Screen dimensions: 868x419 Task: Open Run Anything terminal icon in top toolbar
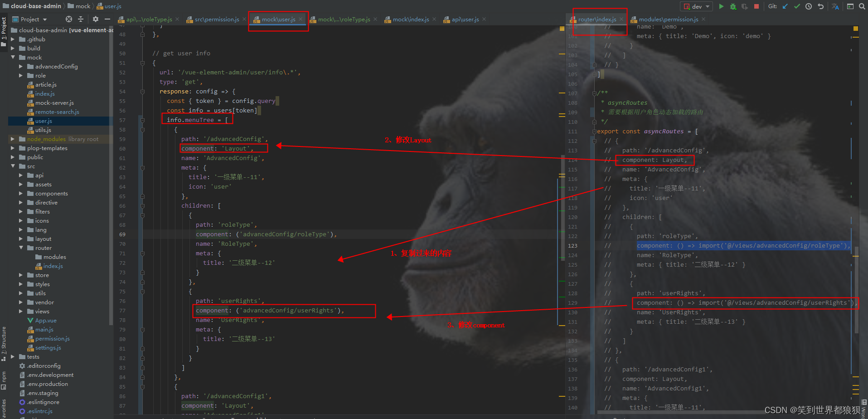[850, 6]
